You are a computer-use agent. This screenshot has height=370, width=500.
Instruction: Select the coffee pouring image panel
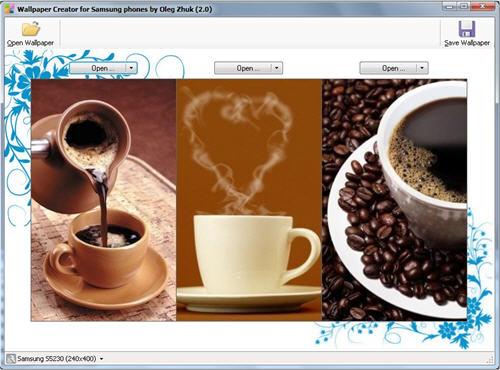104,200
